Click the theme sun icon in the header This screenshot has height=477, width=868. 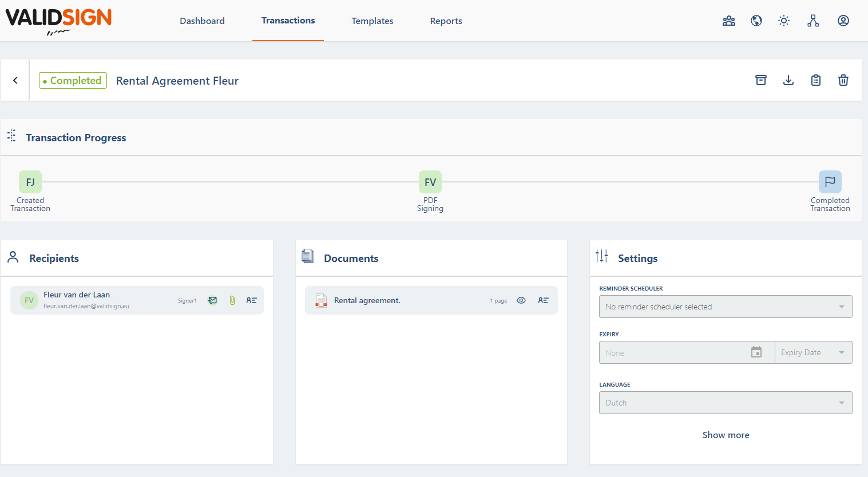pos(784,21)
